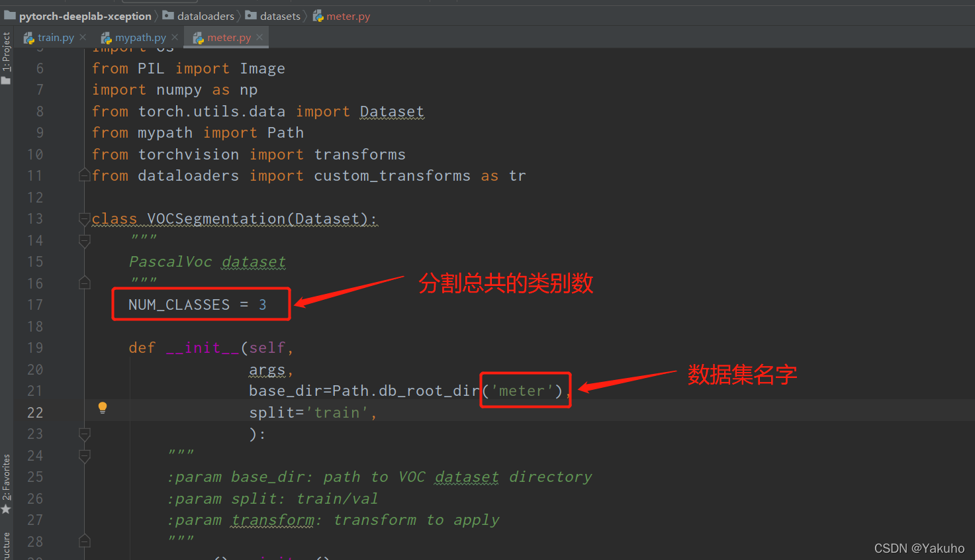
Task: Open the datasets breadcrumb folder
Action: (280, 16)
